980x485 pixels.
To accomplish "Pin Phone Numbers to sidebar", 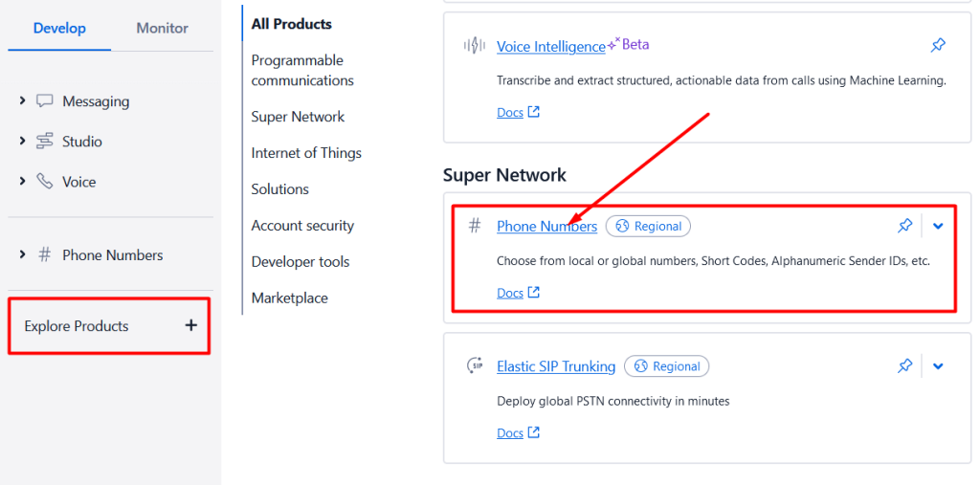I will (904, 227).
